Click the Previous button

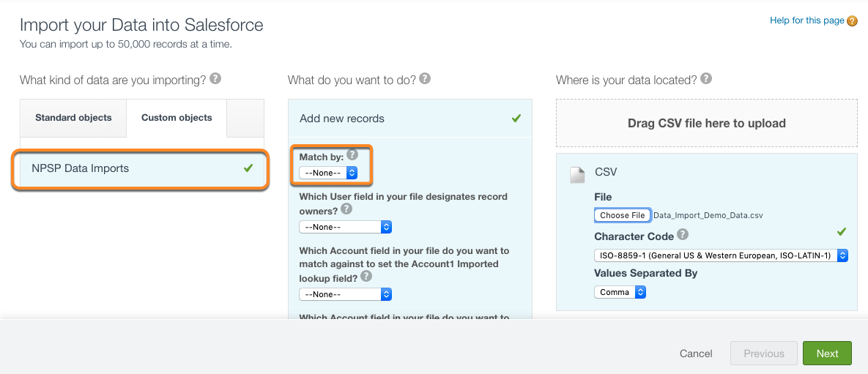click(764, 353)
